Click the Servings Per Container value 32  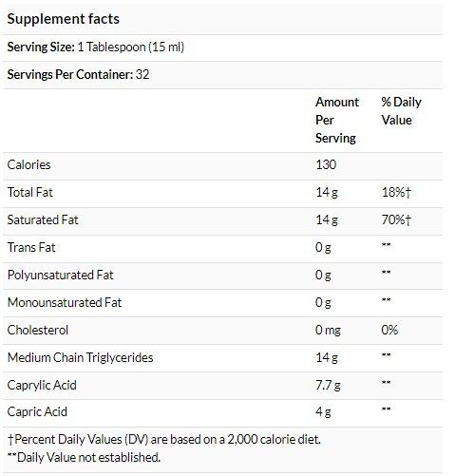pos(142,74)
